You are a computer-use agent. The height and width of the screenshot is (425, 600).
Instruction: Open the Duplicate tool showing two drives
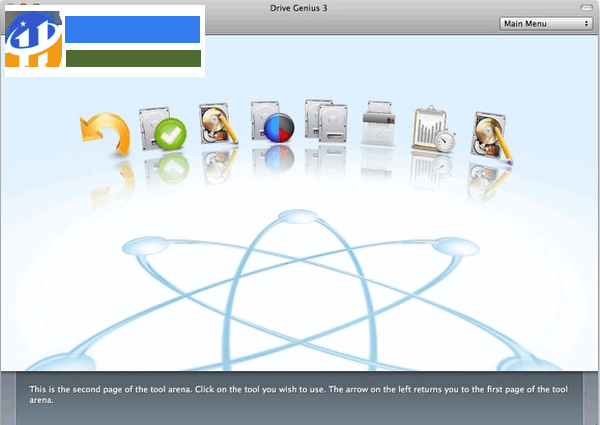pos(326,121)
